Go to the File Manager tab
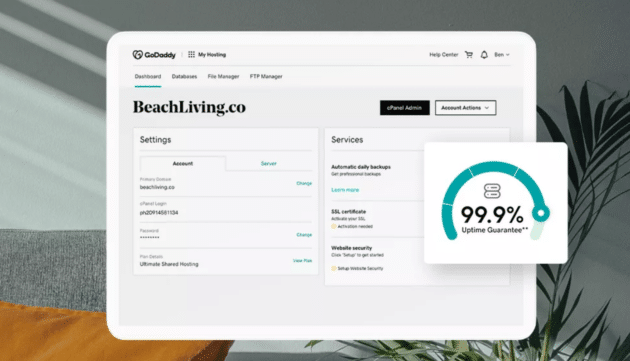The width and height of the screenshot is (630, 361). (223, 76)
